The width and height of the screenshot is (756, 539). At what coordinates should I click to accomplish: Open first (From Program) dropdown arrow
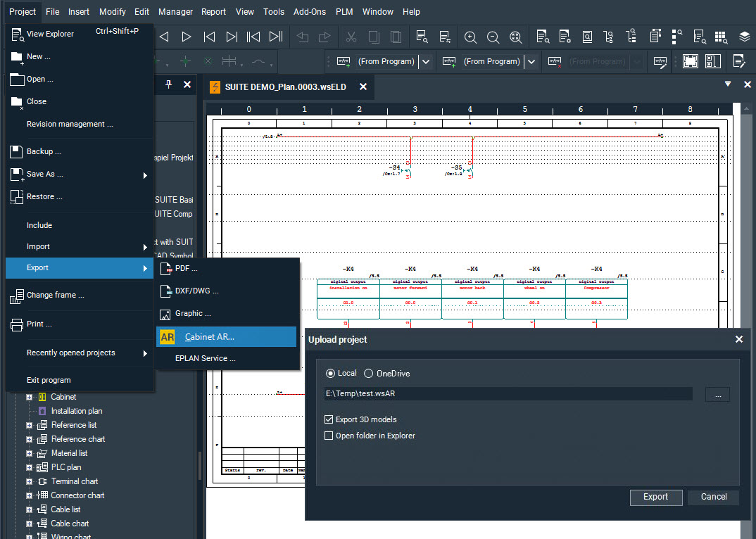click(x=426, y=62)
